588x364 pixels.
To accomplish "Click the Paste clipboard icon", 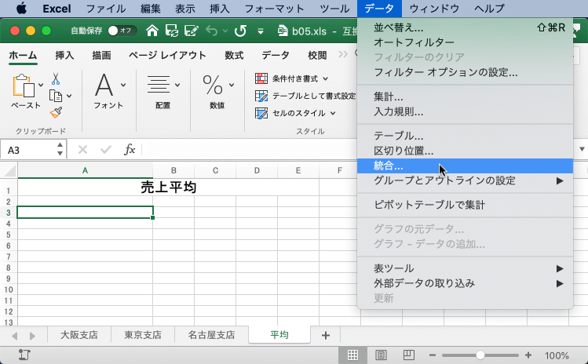I will (24, 86).
